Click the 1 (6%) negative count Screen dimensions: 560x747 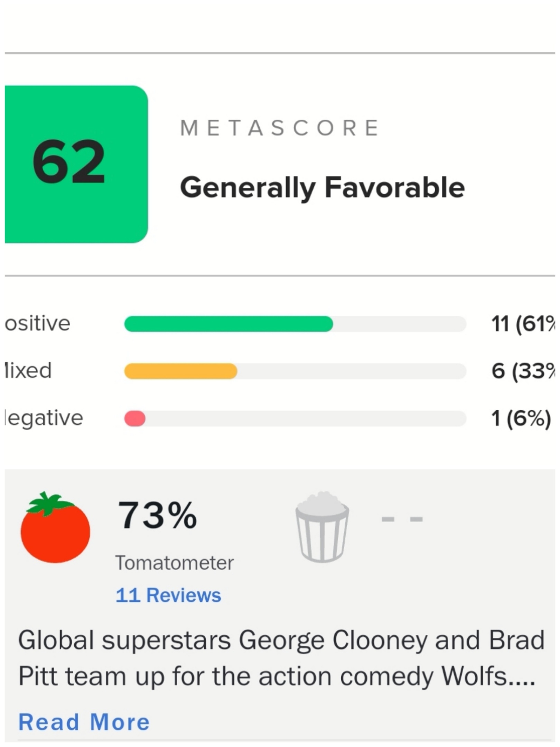coord(521,418)
